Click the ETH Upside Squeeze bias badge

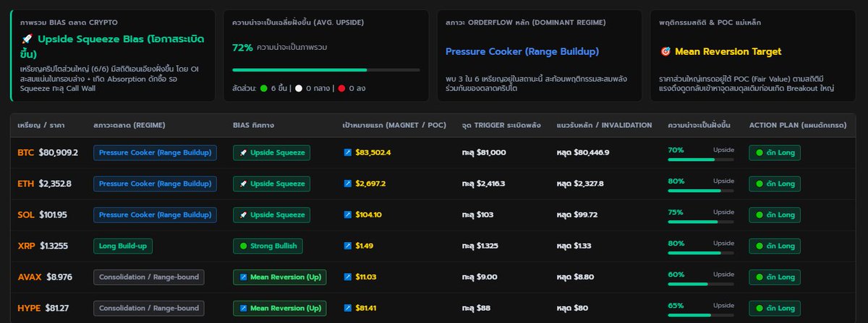coord(272,184)
